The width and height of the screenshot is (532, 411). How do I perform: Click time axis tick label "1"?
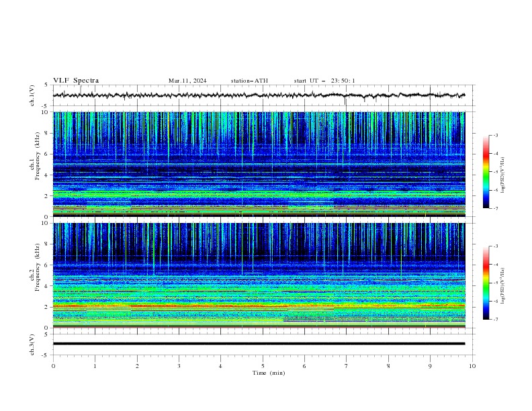[x=95, y=366]
